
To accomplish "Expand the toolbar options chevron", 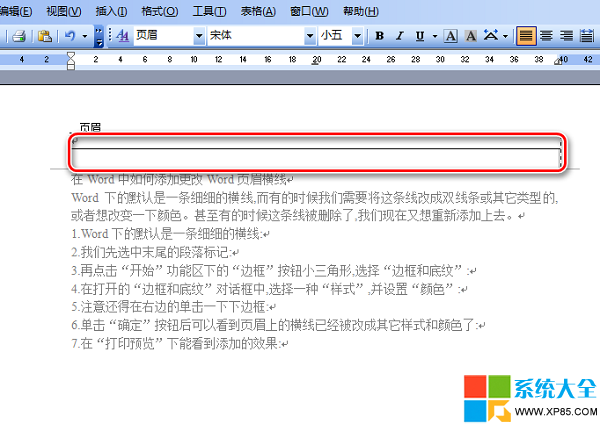I will point(99,36).
